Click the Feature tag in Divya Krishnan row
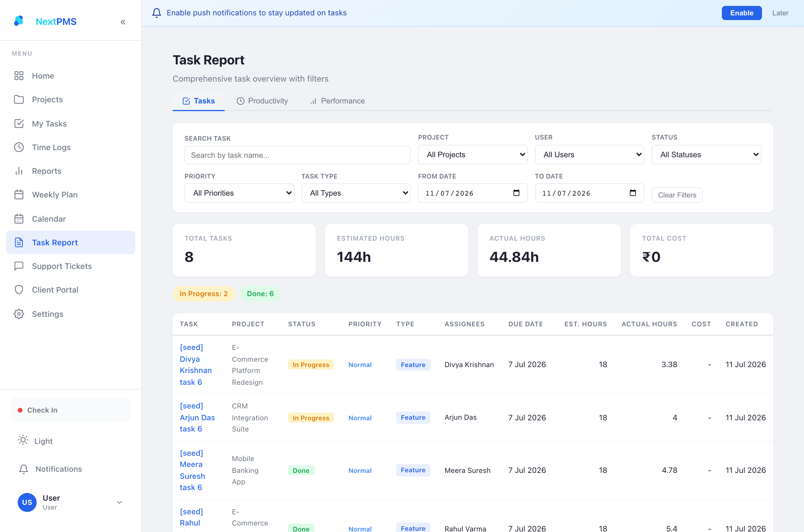Screen dimensions: 804x532 coord(413,365)
